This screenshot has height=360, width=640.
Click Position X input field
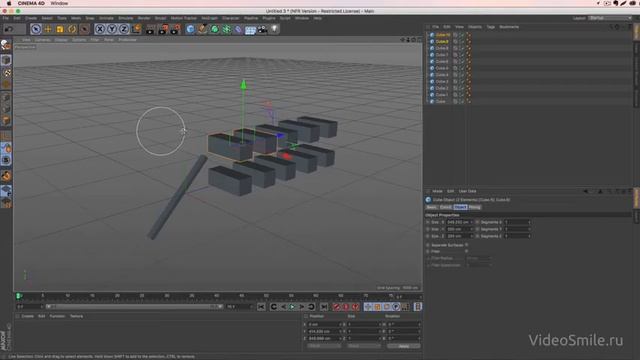(324, 324)
